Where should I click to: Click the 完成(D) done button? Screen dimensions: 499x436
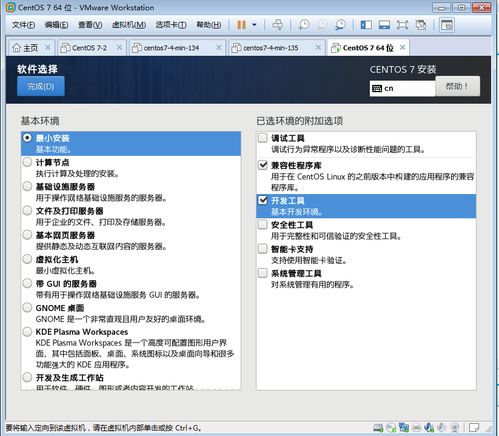point(41,86)
